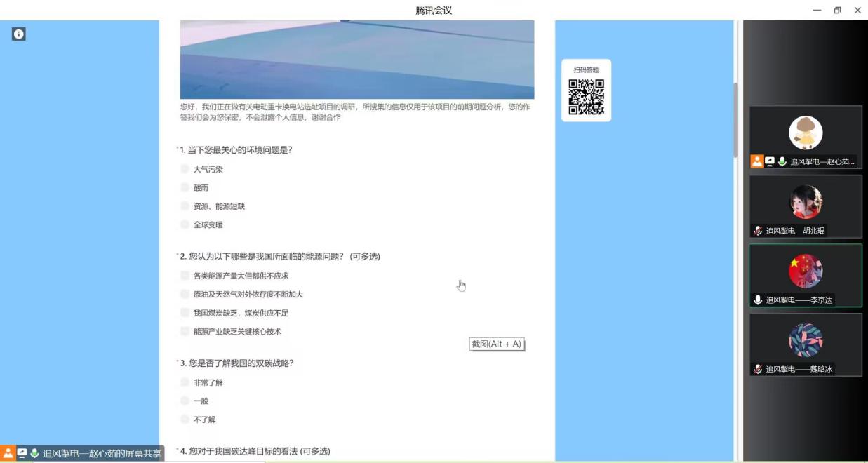
Task: Select the 资源、能源短缺 option
Action: click(x=185, y=206)
